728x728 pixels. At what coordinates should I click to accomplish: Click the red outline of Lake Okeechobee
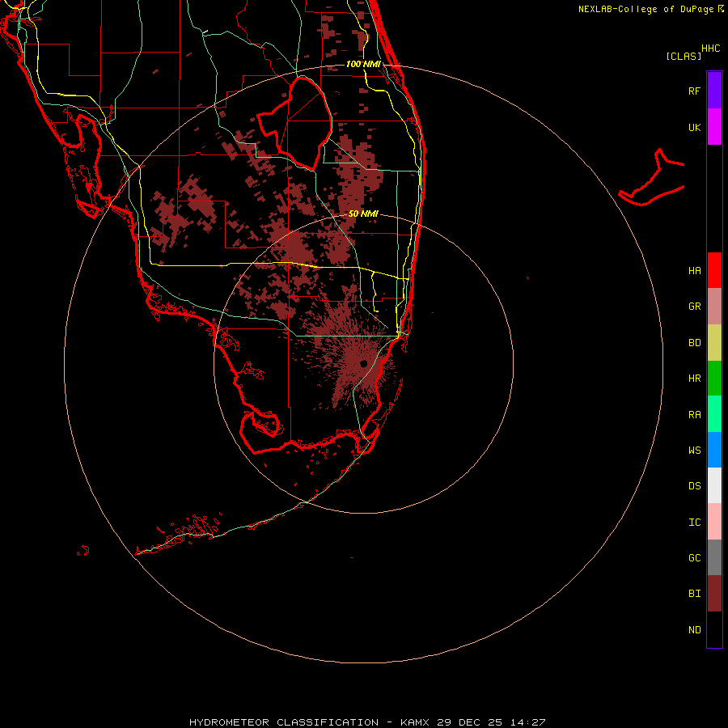(x=294, y=123)
